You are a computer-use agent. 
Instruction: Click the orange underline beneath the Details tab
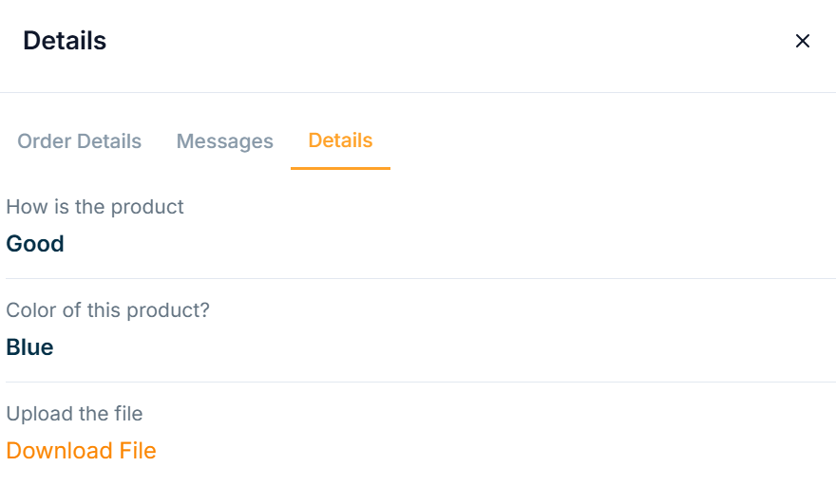(340, 168)
